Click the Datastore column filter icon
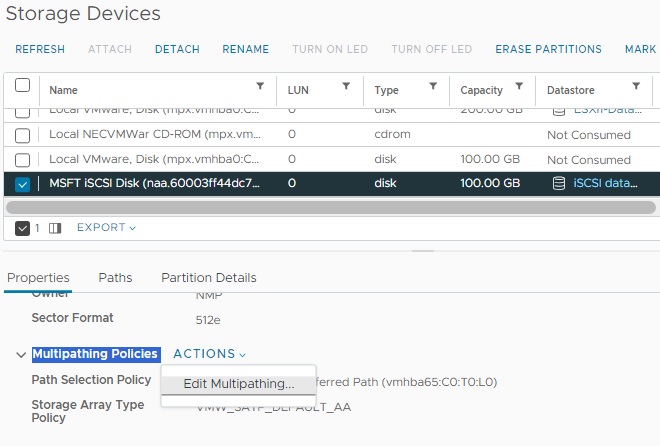660x446 pixels. 637,87
